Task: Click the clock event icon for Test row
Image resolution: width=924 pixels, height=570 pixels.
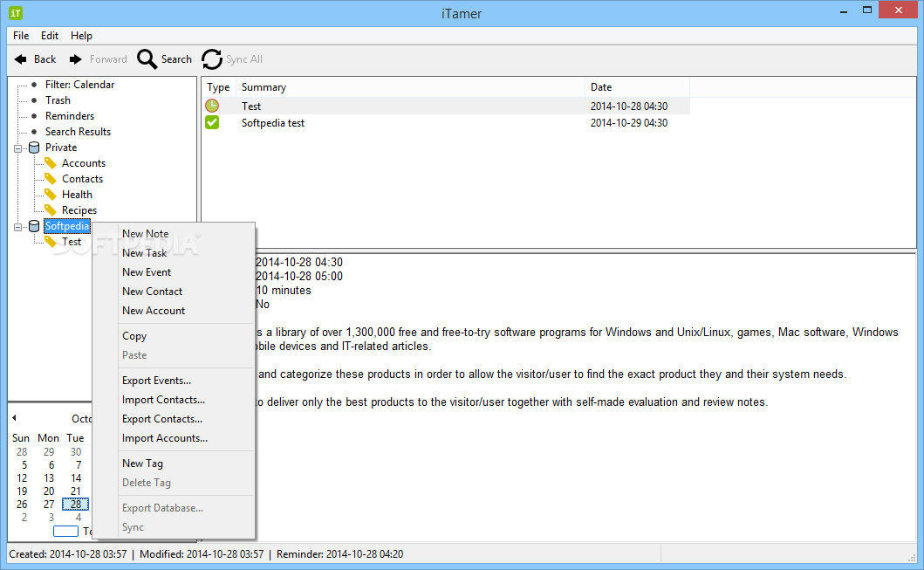Action: [x=212, y=106]
